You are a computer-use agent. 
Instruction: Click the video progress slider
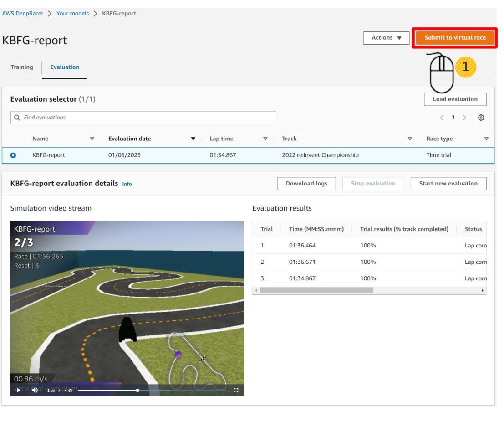(x=137, y=390)
